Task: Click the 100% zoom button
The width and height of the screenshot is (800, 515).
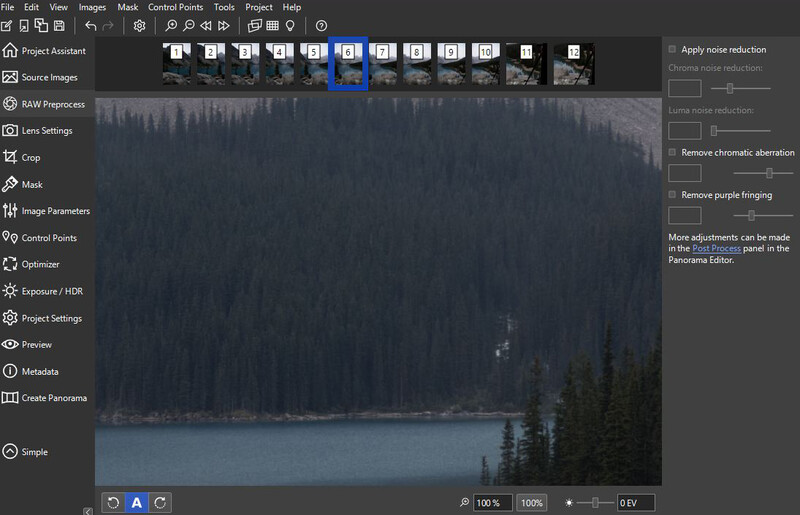Action: (x=532, y=503)
